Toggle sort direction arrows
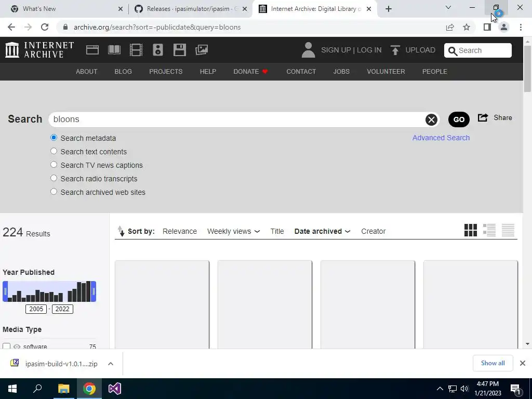Viewport: 532px width, 399px height. click(121, 231)
